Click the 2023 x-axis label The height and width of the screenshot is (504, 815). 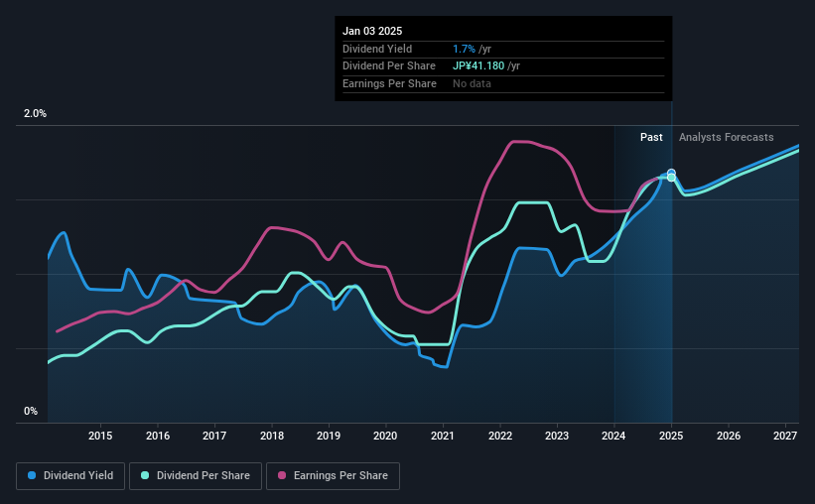557,436
